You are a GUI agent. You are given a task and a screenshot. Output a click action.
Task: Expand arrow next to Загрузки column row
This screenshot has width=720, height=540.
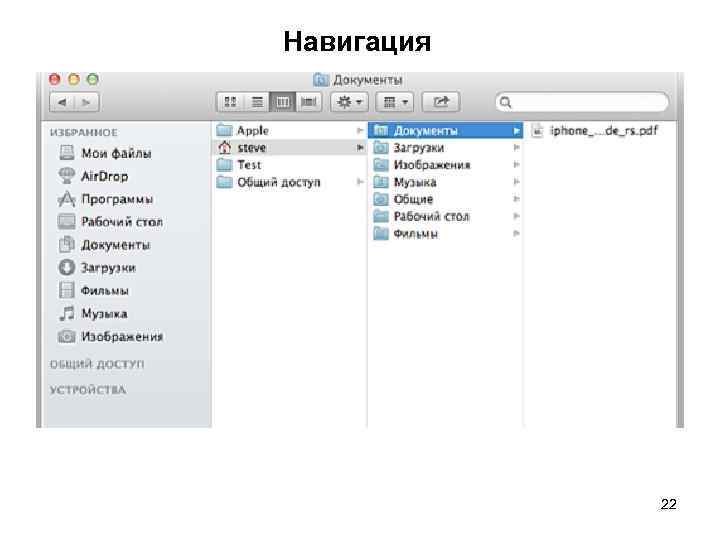tap(517, 148)
